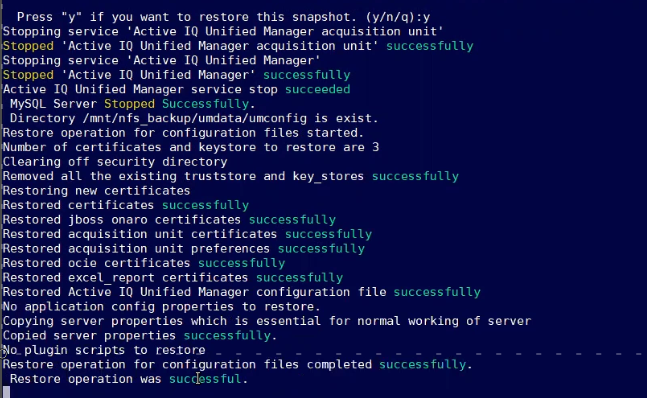Click 'Restore operation for configuration files started.'
Viewport: 647px width, 398px height.
tap(183, 133)
